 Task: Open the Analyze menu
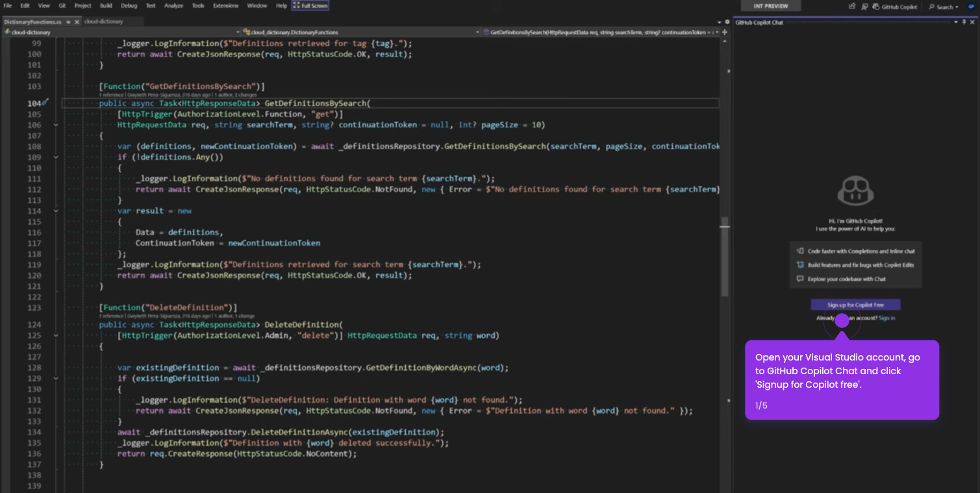173,6
